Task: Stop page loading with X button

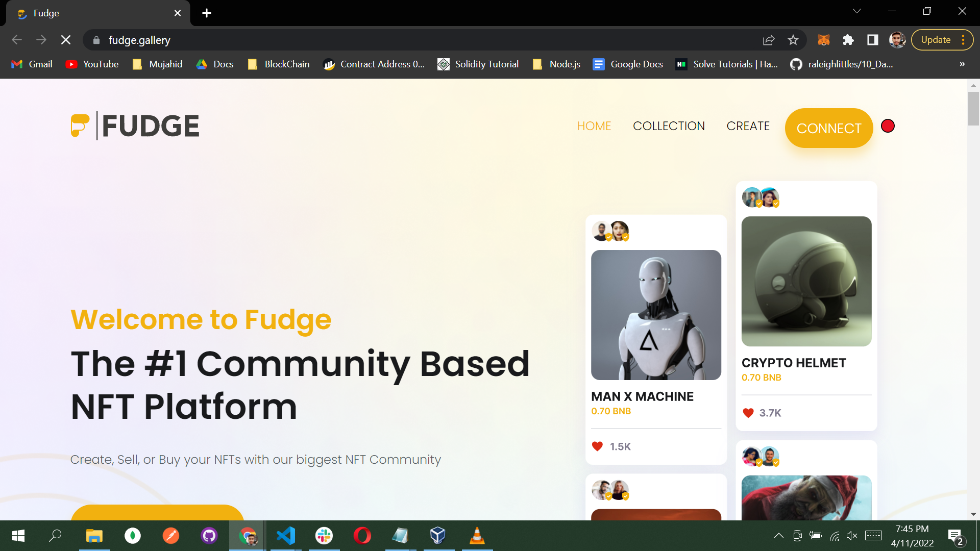Action: (66, 40)
